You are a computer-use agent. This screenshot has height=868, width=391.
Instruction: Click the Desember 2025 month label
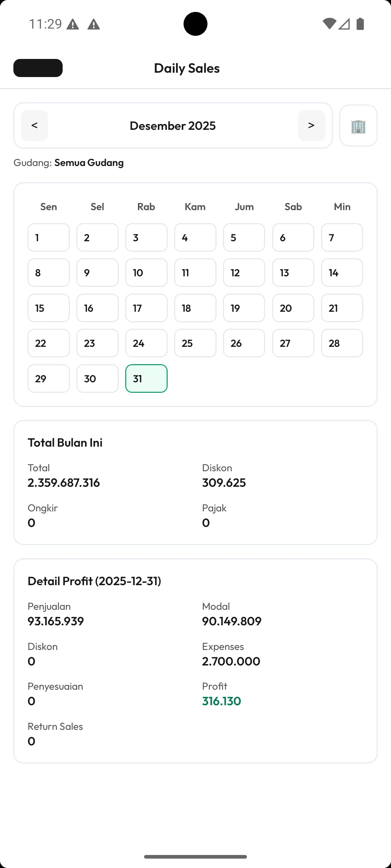point(173,125)
